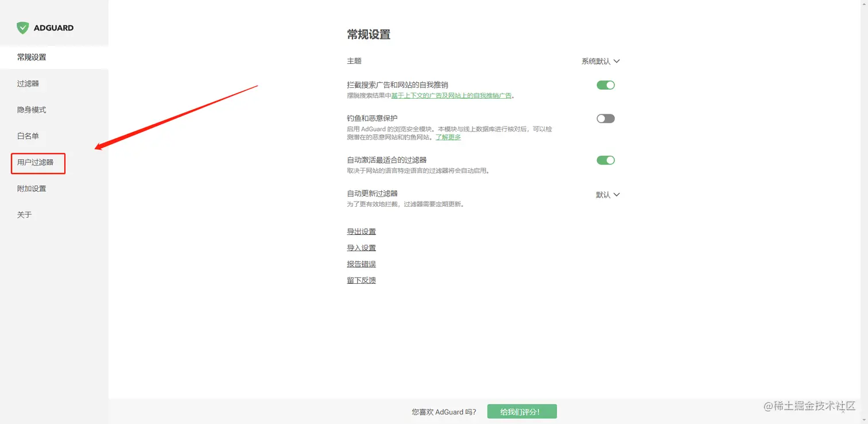The height and width of the screenshot is (424, 868).
Task: Expand the 自动更新过滤器 默认 dropdown
Action: coord(608,195)
